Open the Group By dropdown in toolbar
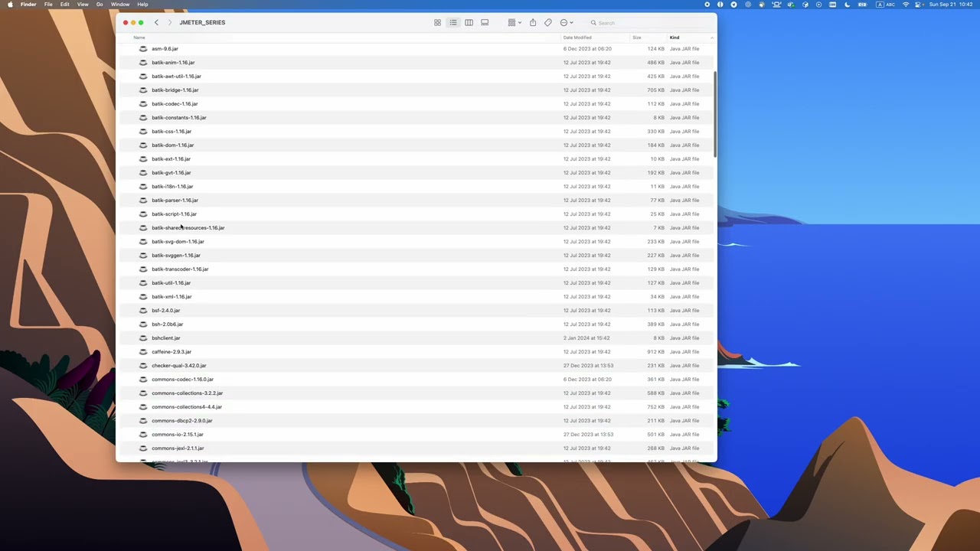Image resolution: width=980 pixels, height=551 pixels. (x=514, y=23)
